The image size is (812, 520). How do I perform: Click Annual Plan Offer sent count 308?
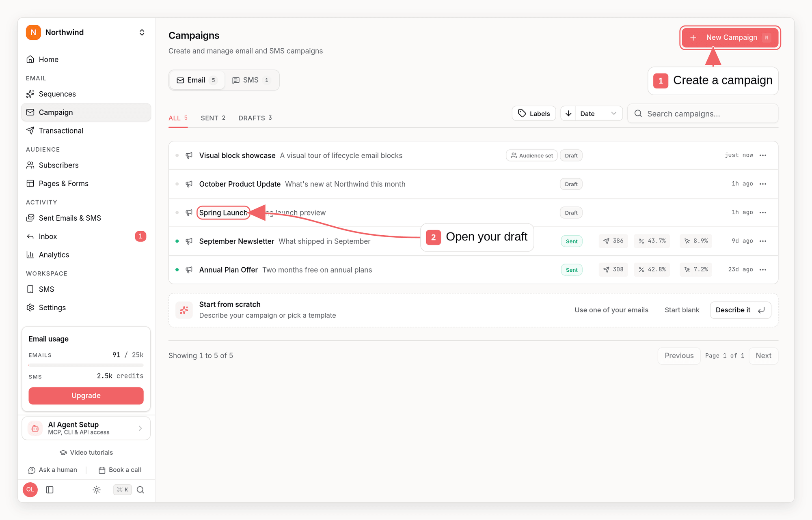point(613,270)
